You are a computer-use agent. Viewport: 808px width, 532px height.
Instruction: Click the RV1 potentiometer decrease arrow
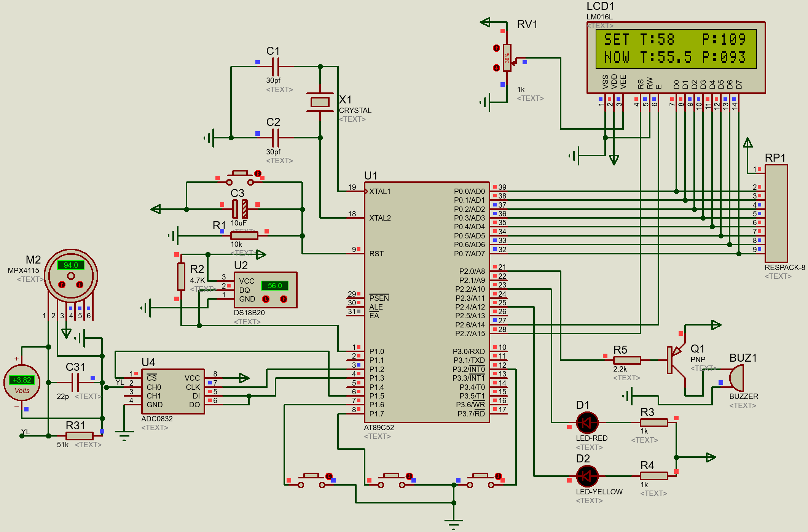496,68
